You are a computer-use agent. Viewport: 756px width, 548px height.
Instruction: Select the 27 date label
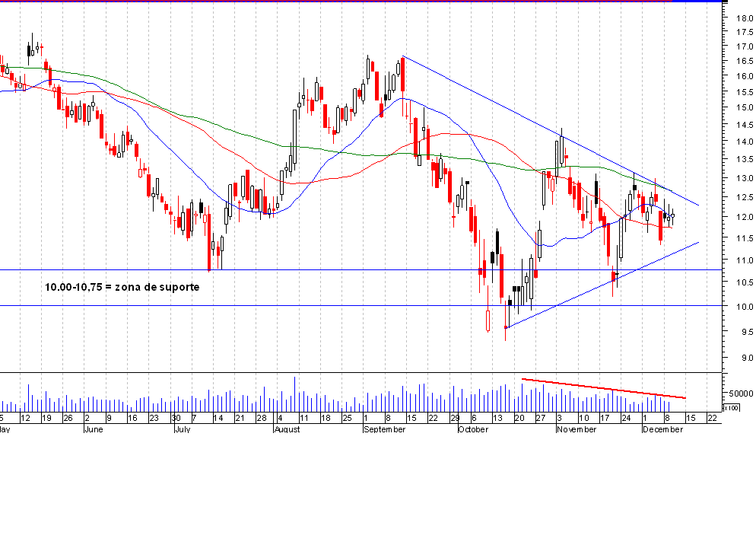[541, 419]
